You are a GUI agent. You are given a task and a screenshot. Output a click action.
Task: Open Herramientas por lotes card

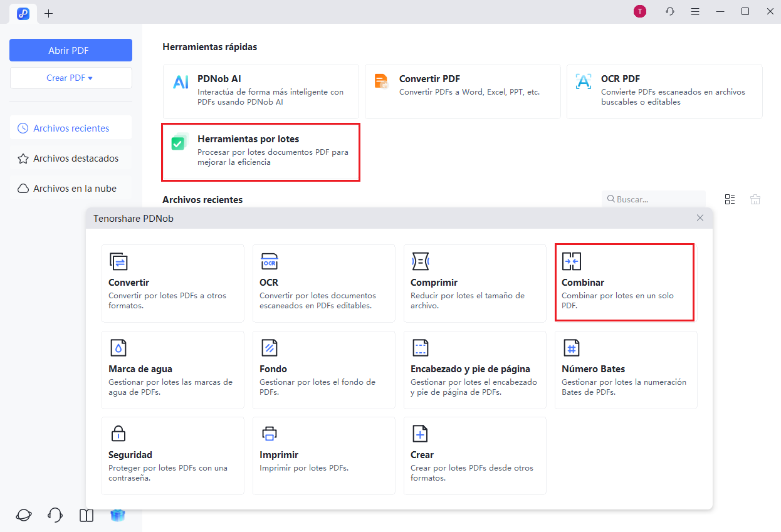261,152
